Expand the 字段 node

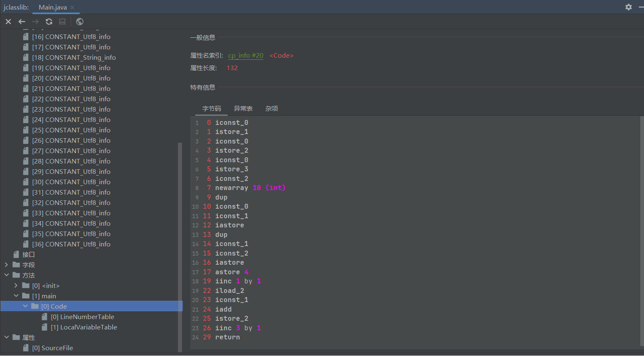coord(6,265)
